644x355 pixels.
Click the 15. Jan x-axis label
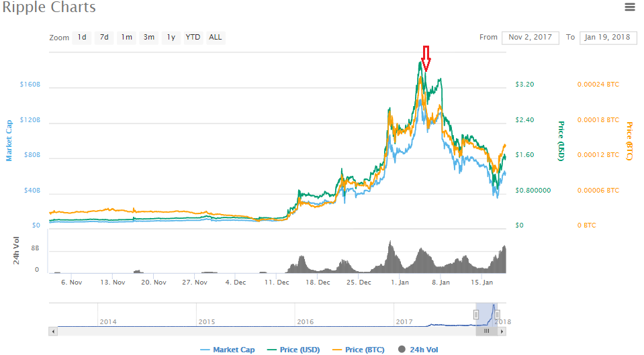click(x=481, y=283)
